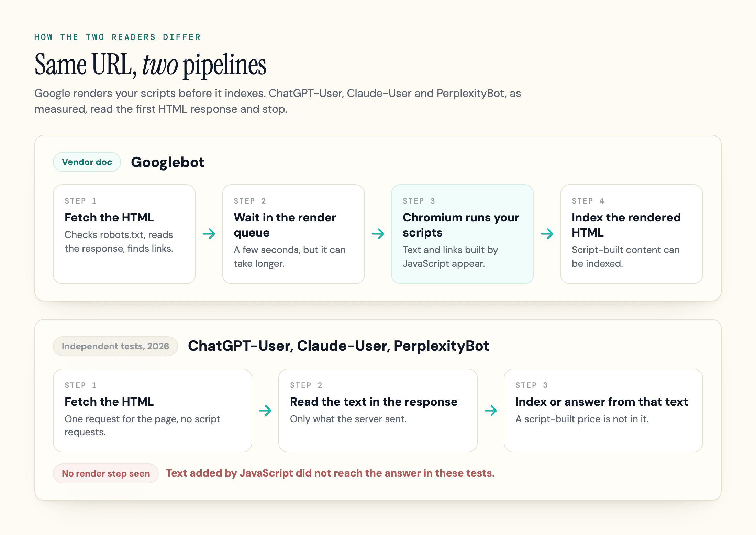Click the 'Vendor doc' badge
Image resolution: width=756 pixels, height=535 pixels.
pos(87,162)
